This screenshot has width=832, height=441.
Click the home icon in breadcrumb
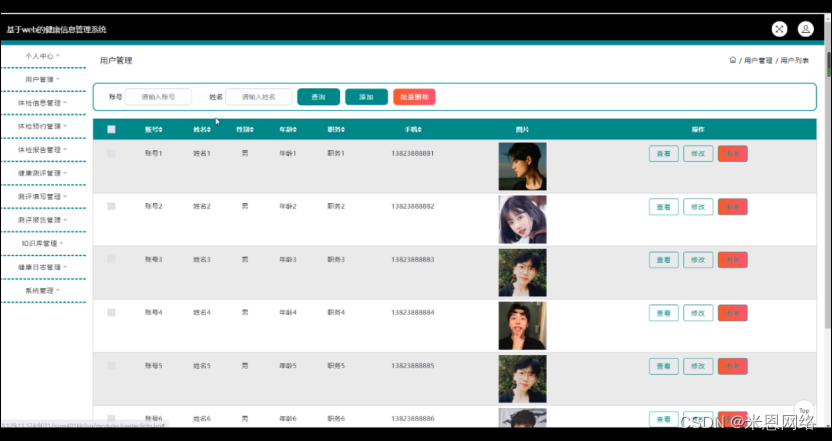(x=733, y=60)
